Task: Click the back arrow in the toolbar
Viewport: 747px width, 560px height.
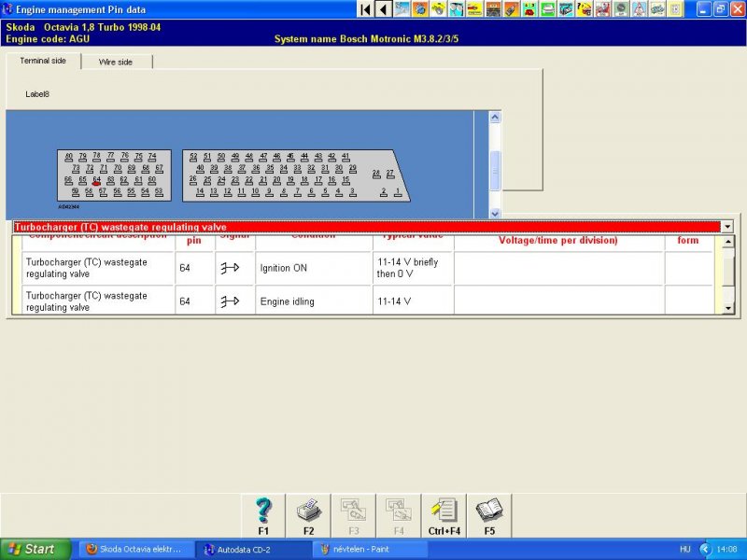Action: point(384,9)
